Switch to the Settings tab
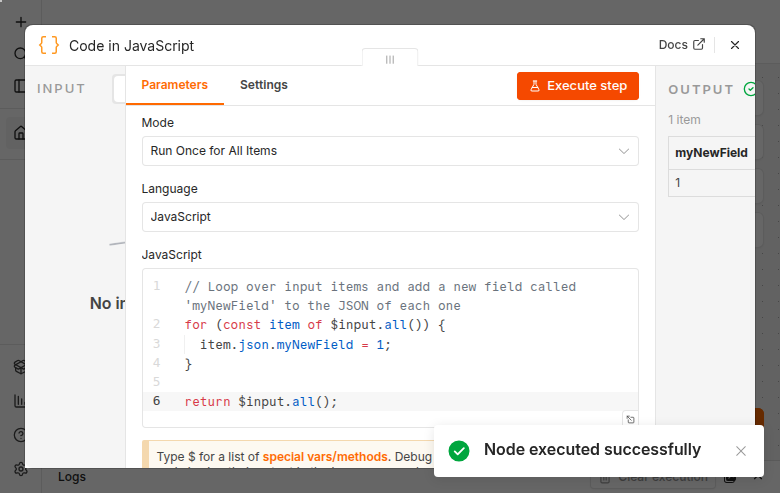Image resolution: width=780 pixels, height=493 pixels. (264, 85)
